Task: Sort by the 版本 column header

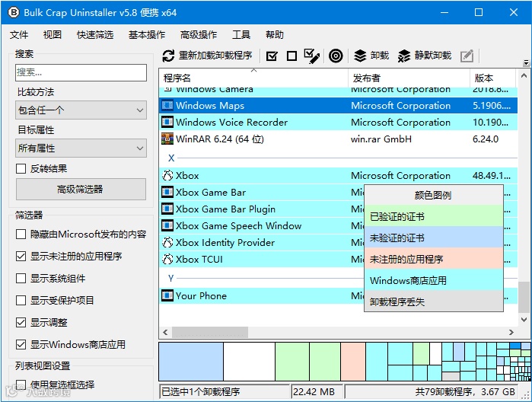Action: click(x=493, y=78)
